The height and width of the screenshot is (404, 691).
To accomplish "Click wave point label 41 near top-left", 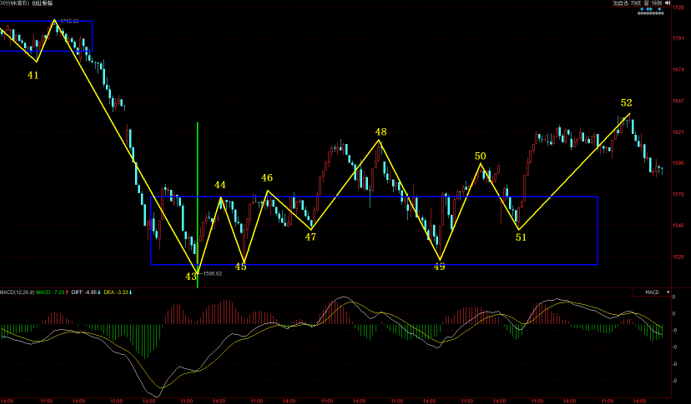I will (33, 75).
